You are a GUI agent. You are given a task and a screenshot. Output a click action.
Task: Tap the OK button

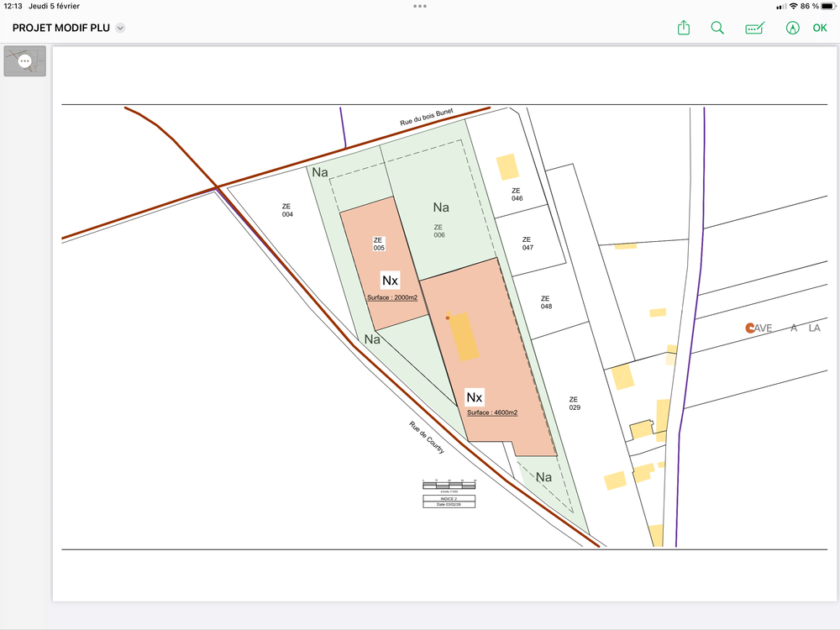[820, 28]
